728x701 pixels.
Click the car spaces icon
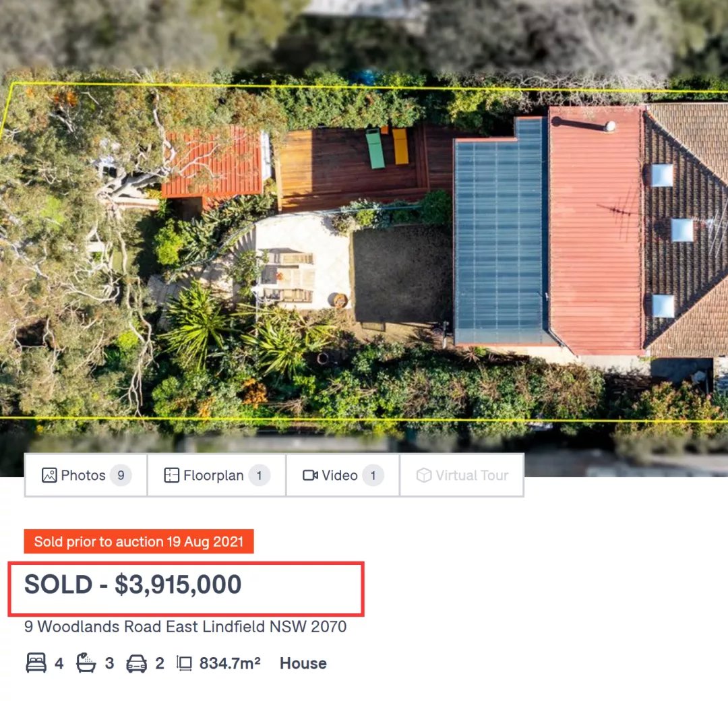(136, 663)
